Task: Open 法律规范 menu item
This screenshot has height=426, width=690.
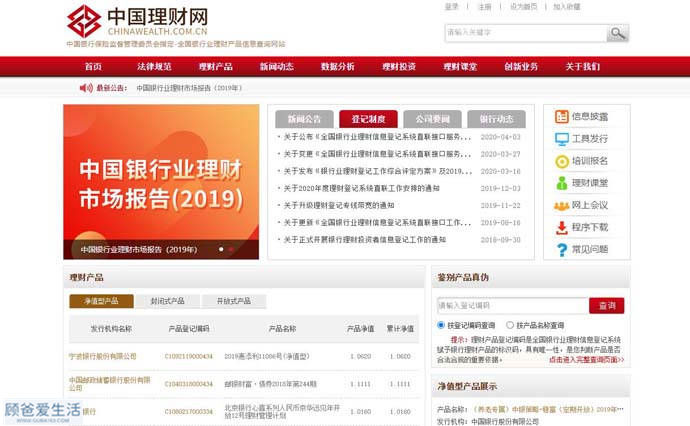Action: pos(154,66)
